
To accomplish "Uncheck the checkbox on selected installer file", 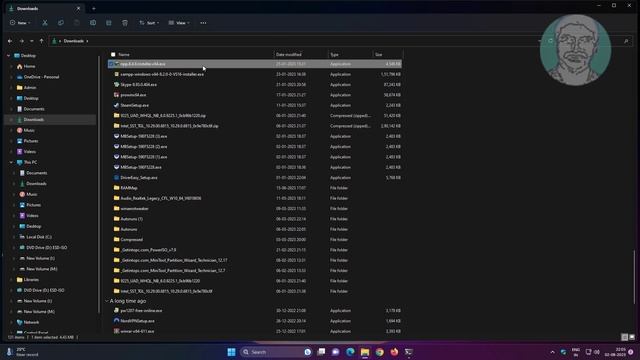I will [x=111, y=64].
